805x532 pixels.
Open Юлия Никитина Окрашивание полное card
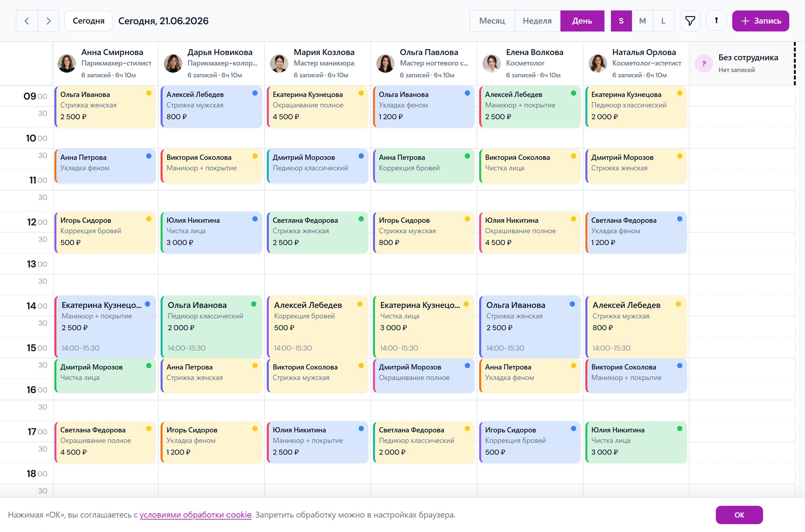530,233
